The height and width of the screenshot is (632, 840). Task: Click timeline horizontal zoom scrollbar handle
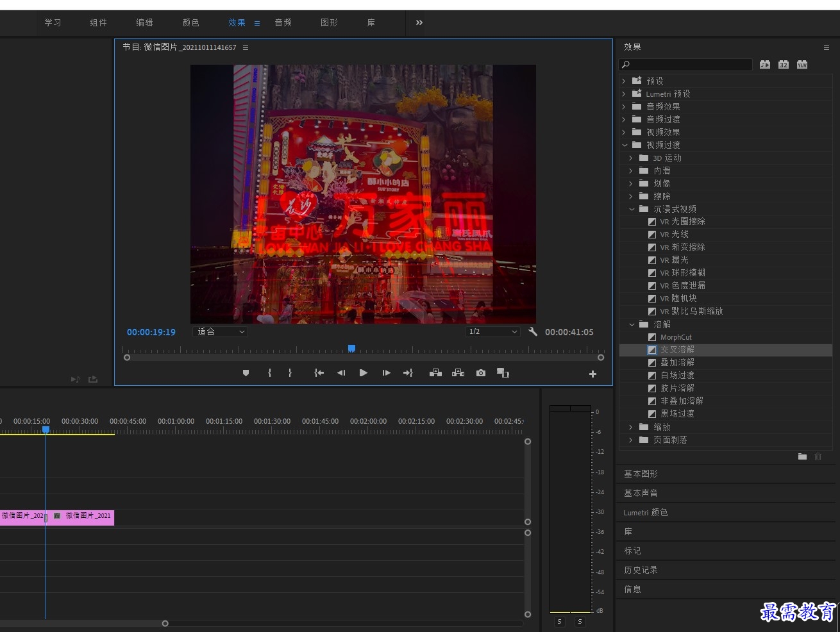tap(165, 623)
